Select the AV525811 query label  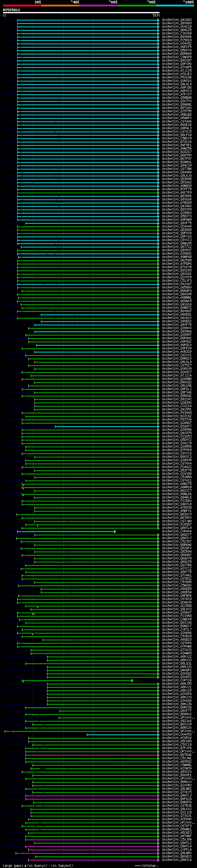[11, 10]
